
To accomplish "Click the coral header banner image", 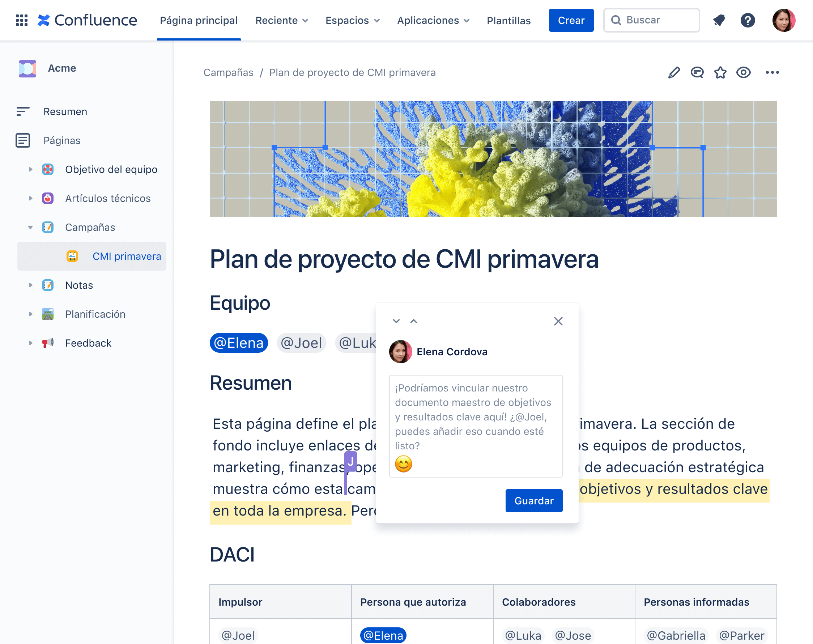I will click(493, 159).
